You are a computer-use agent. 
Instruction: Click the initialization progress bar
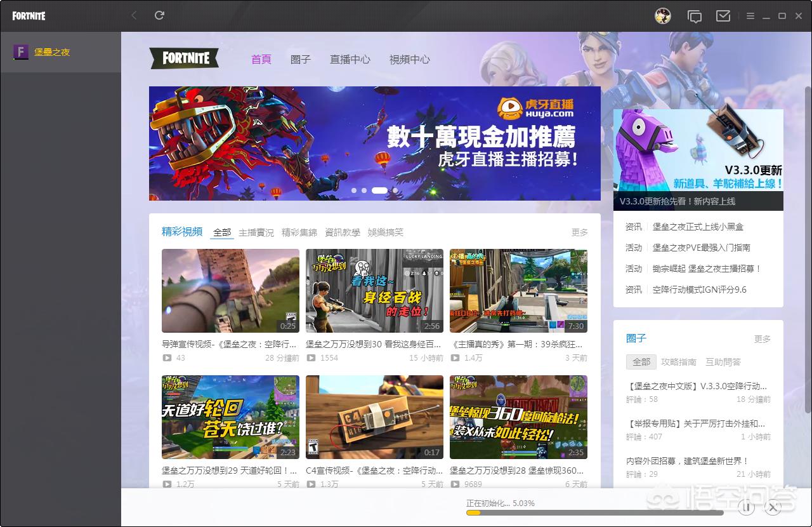tap(595, 512)
